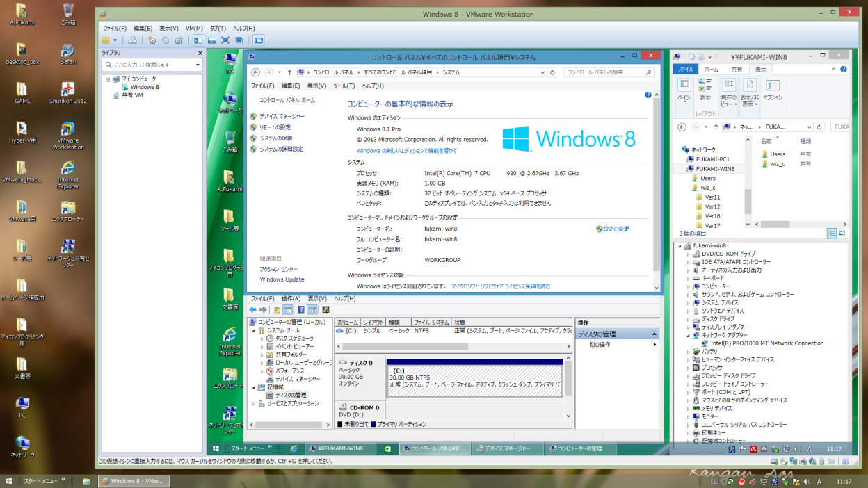The image size is (868, 488).
Task: Open VMware library search dropdown arrow
Action: tap(198, 65)
